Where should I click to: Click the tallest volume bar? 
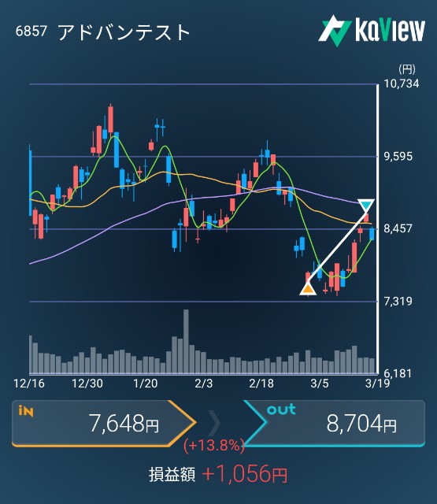click(186, 342)
